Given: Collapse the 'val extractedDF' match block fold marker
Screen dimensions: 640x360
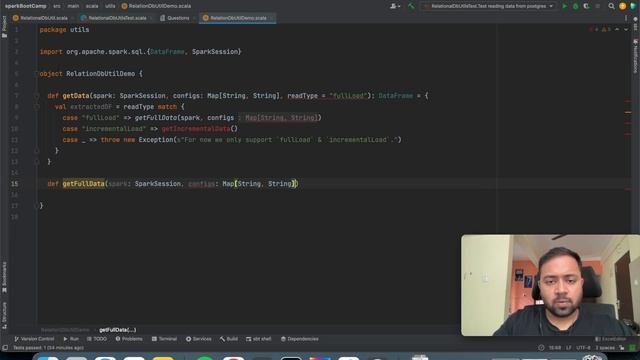Looking at the screenshot, I should 36,107.
